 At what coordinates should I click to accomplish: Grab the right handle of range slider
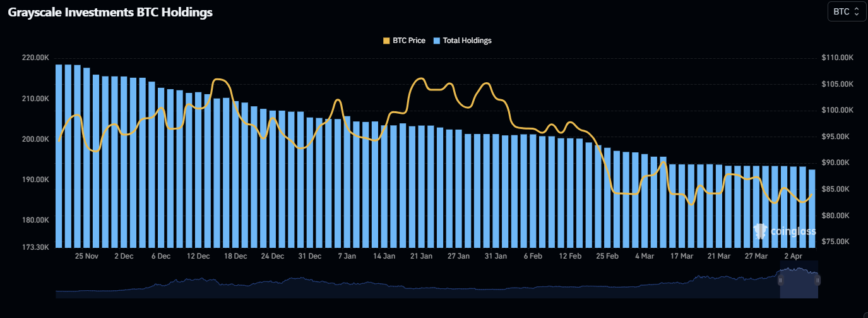tap(819, 280)
